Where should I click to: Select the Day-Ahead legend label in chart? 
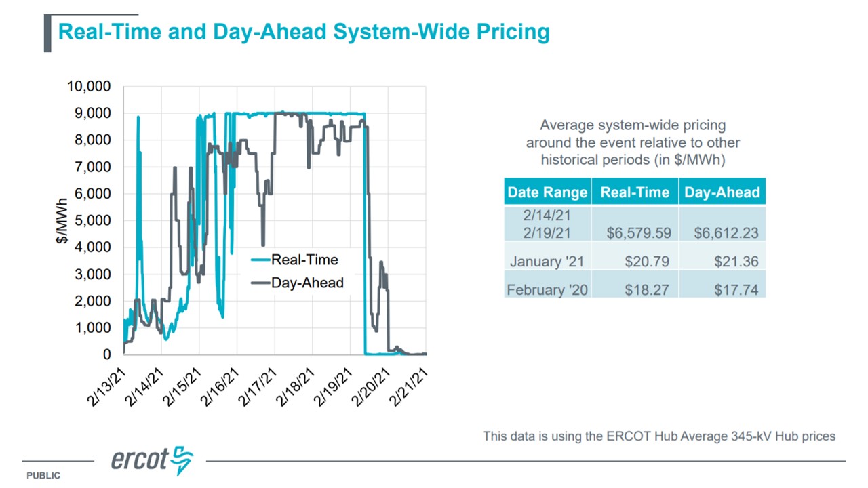click(x=307, y=283)
